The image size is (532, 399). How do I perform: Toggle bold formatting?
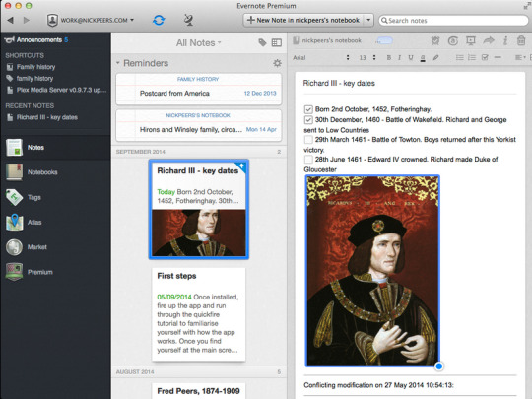click(x=389, y=58)
